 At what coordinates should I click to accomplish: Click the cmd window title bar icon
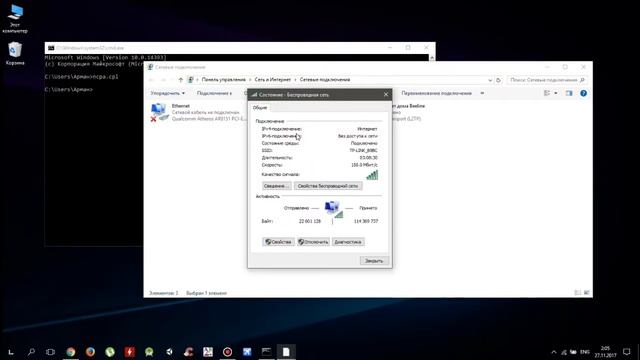click(x=51, y=48)
